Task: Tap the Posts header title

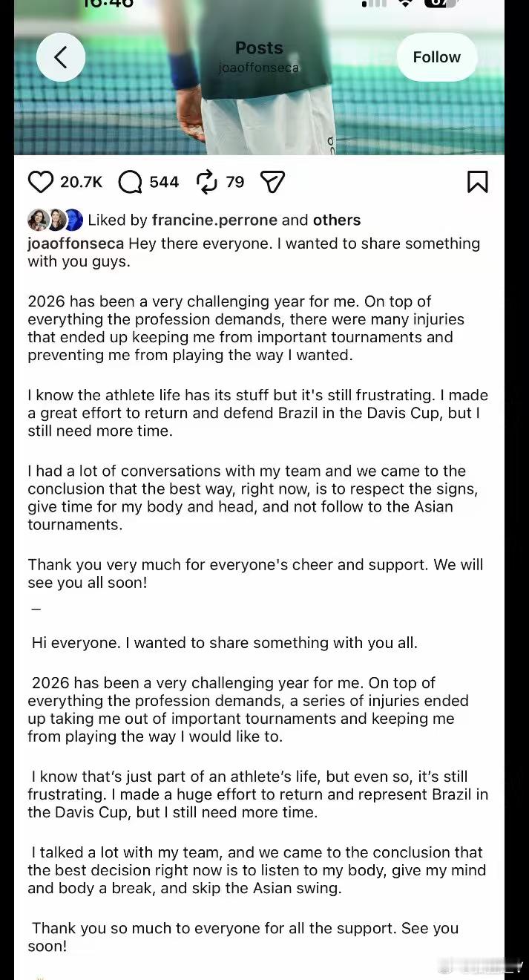Action: pos(259,48)
